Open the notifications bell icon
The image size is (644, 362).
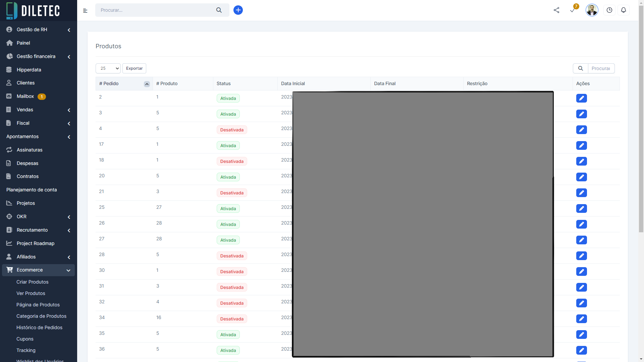click(624, 10)
